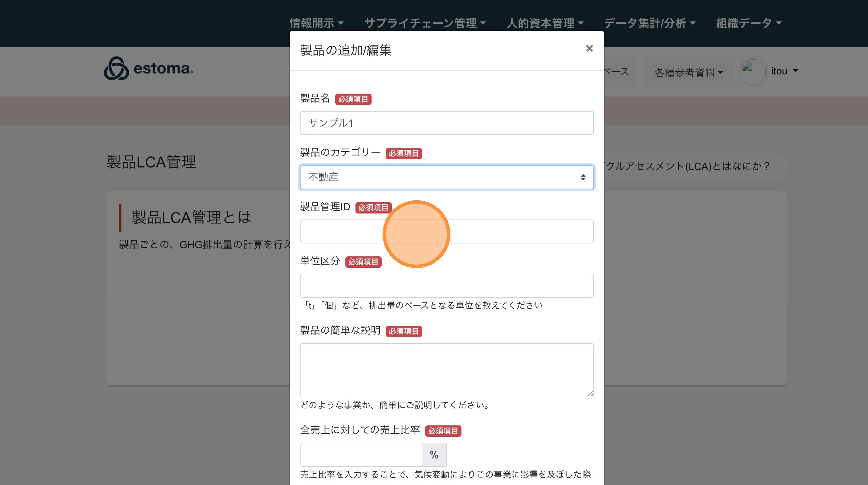Click the % addon beside sales ratio
The image size is (868, 485).
(x=434, y=455)
